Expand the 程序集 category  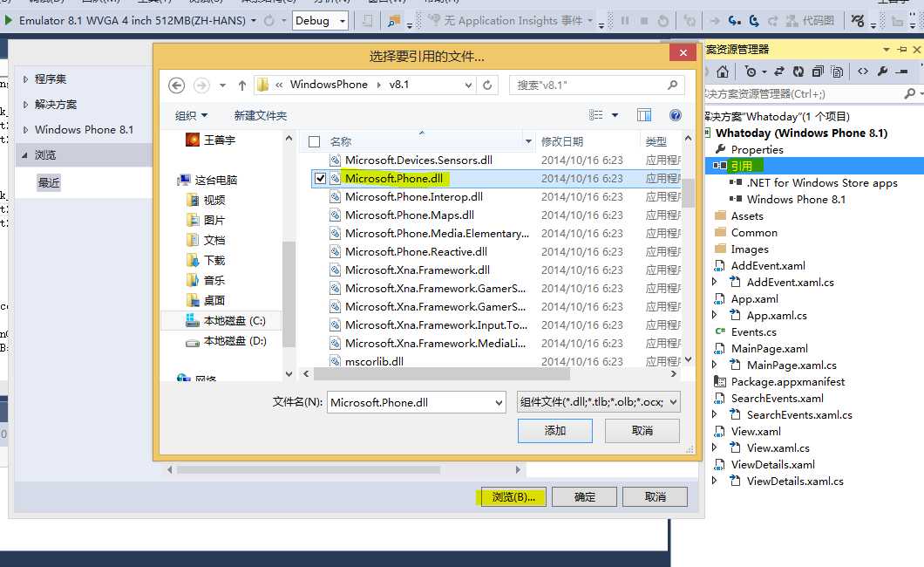coord(25,79)
